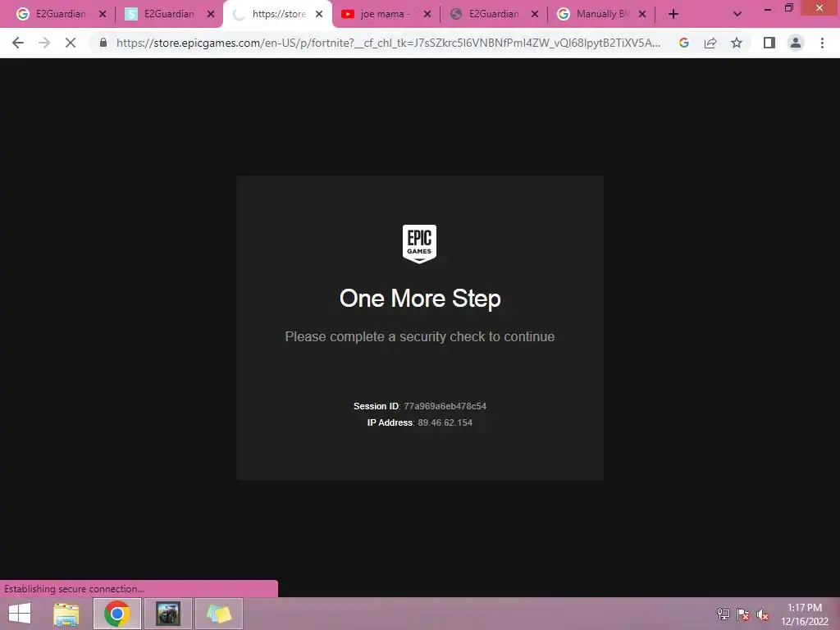Bookmark this page with the star
Viewport: 840px width, 630px height.
737,43
